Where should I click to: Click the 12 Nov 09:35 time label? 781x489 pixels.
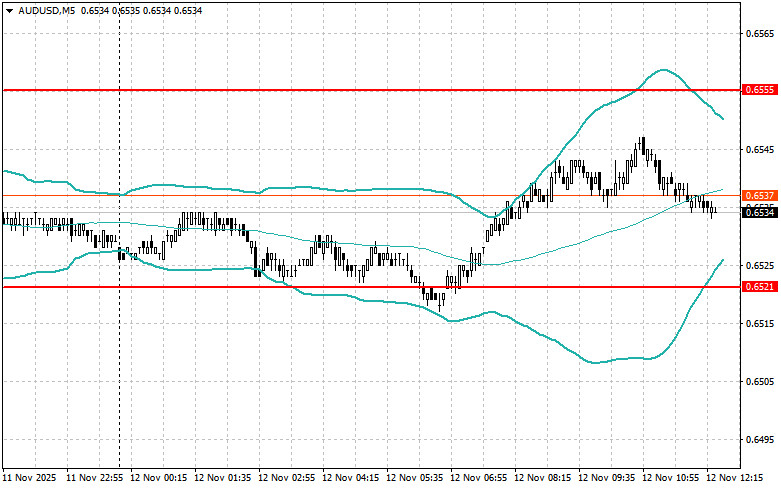(x=606, y=478)
